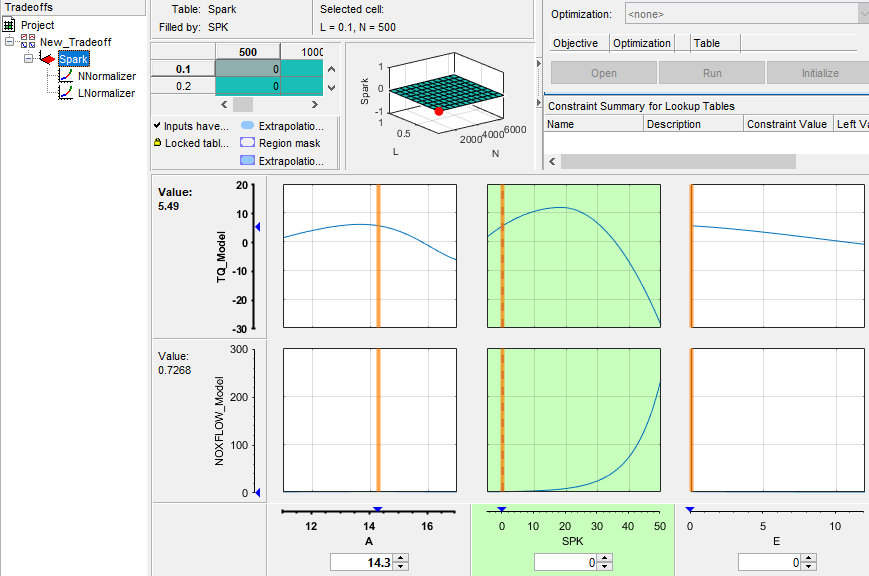Collapse the Spark tree node
Screen dimensions: 869x576
click(x=28, y=59)
